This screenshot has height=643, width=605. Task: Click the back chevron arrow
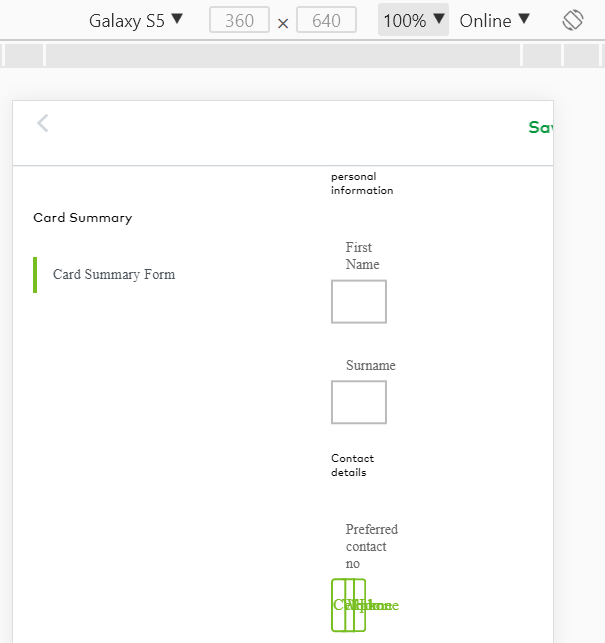click(x=42, y=123)
